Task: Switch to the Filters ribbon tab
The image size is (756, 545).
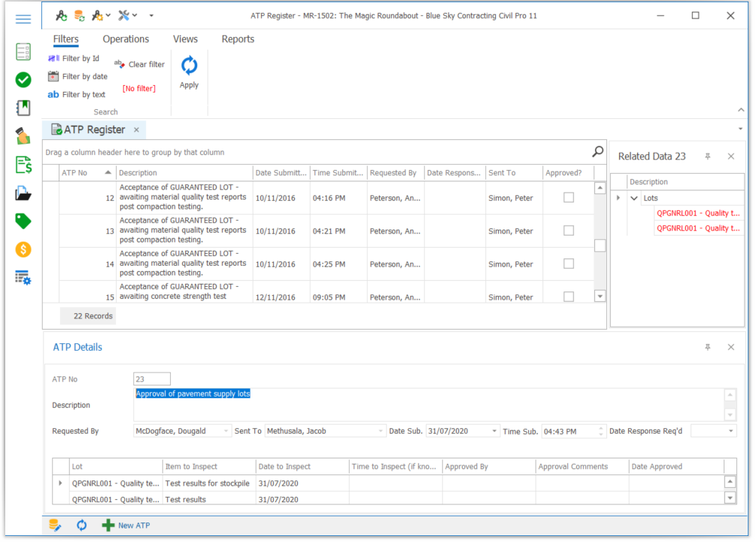Action: click(x=65, y=39)
